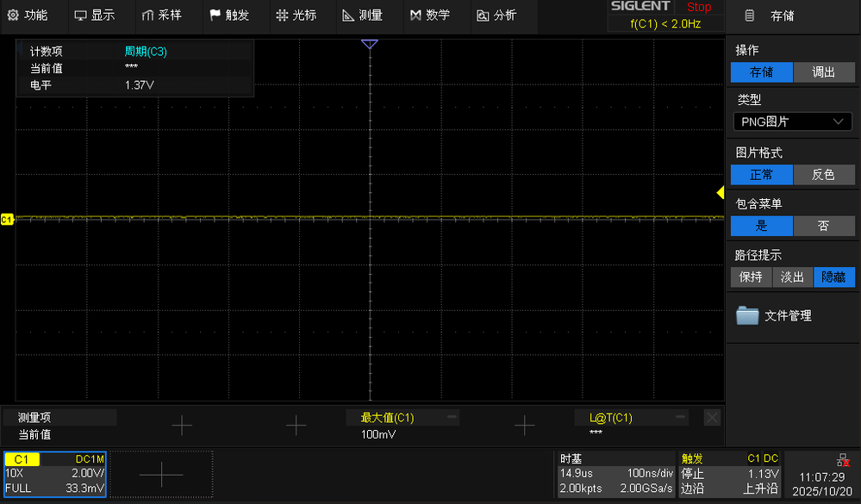Screen dimensions: 861x504
Task: Click the ruler triangle icon beside 测量
Action: pyautogui.click(x=348, y=16)
